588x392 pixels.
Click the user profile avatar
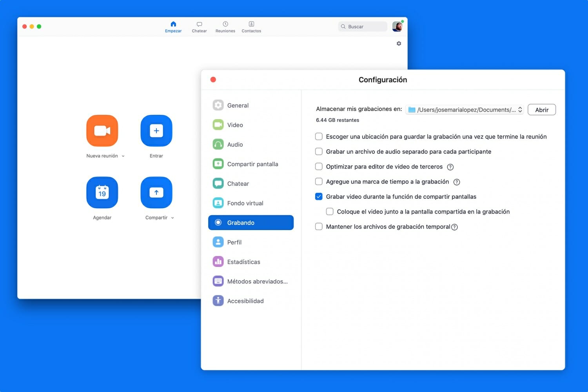click(397, 27)
